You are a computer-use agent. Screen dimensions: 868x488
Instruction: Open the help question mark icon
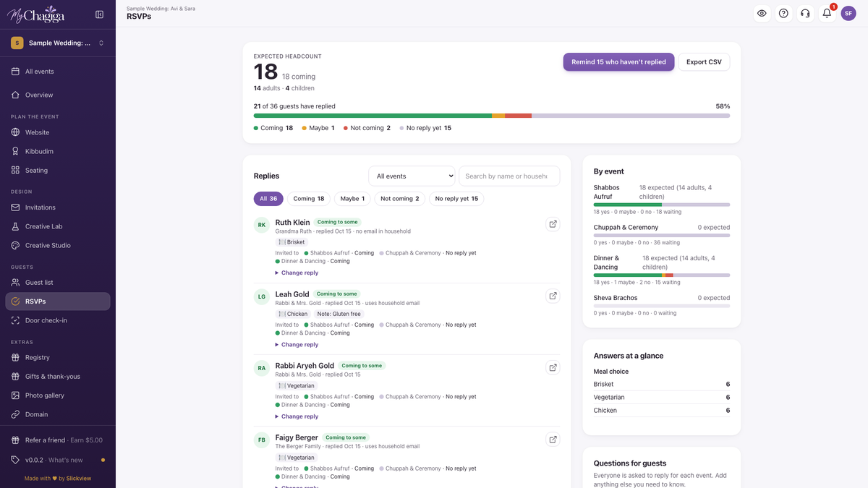coord(783,13)
